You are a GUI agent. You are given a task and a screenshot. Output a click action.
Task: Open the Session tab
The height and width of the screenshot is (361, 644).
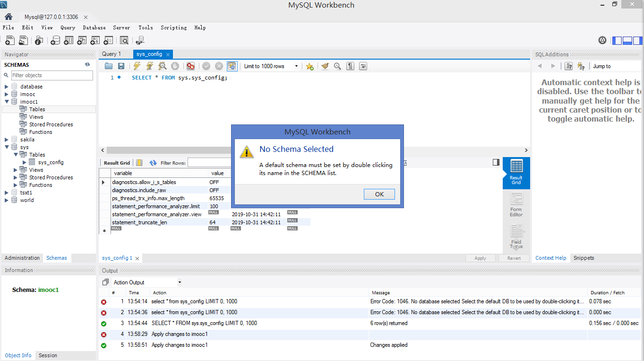48,355
